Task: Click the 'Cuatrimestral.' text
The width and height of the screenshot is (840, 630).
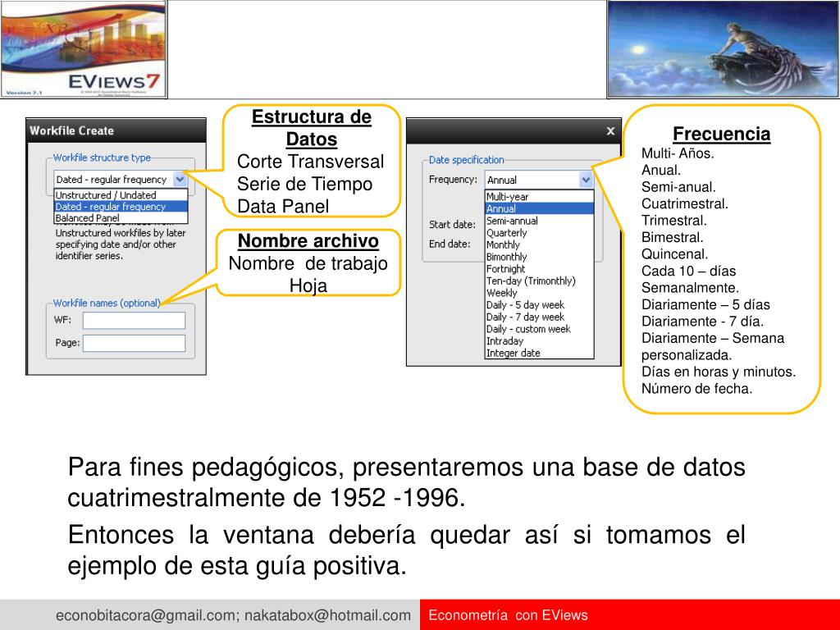Action: [685, 204]
